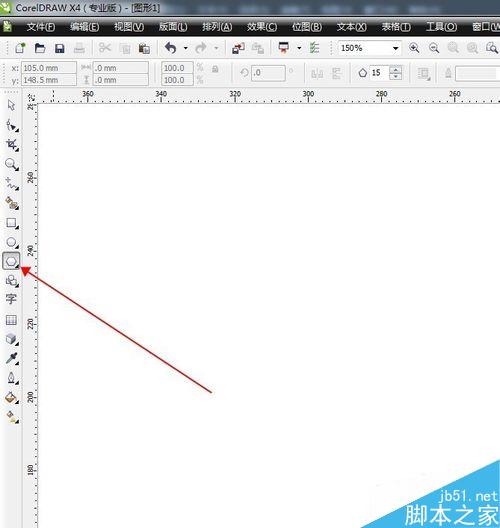
Task: Open the 文件(F) menu
Action: pos(41,27)
